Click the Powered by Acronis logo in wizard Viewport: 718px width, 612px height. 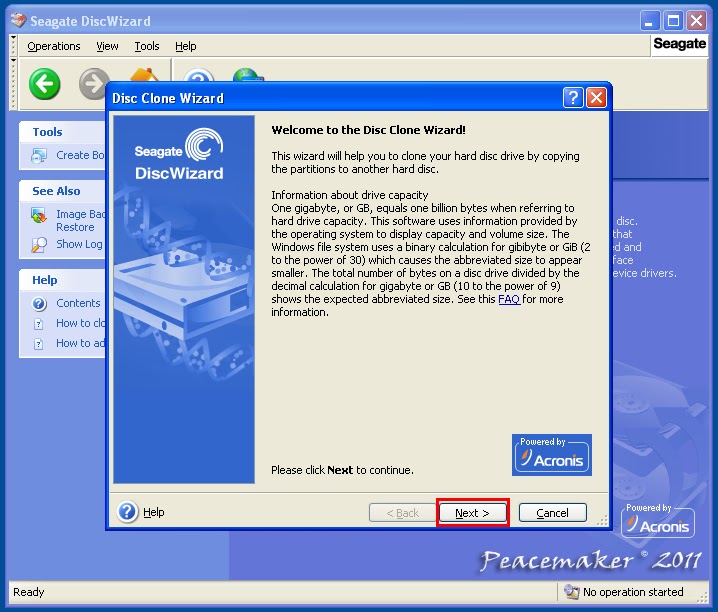pyautogui.click(x=552, y=455)
